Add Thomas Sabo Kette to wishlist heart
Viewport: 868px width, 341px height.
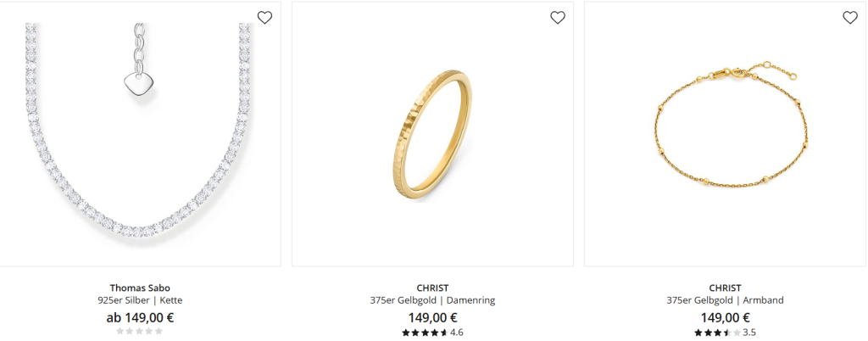[x=264, y=18]
